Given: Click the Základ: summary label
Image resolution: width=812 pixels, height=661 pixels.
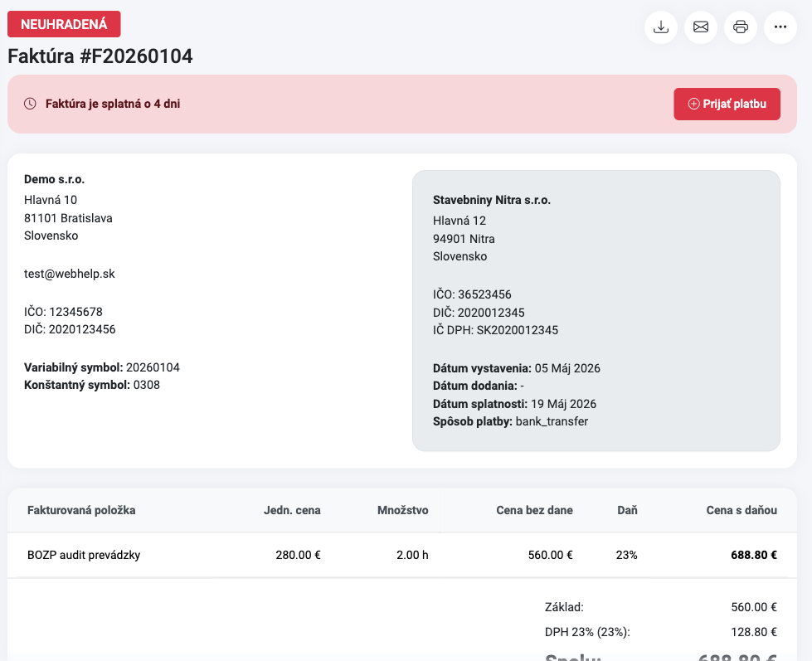Looking at the screenshot, I should (x=564, y=606).
